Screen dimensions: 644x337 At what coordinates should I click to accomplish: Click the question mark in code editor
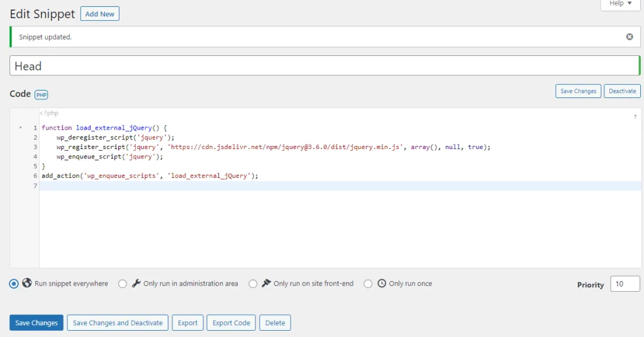(x=635, y=118)
